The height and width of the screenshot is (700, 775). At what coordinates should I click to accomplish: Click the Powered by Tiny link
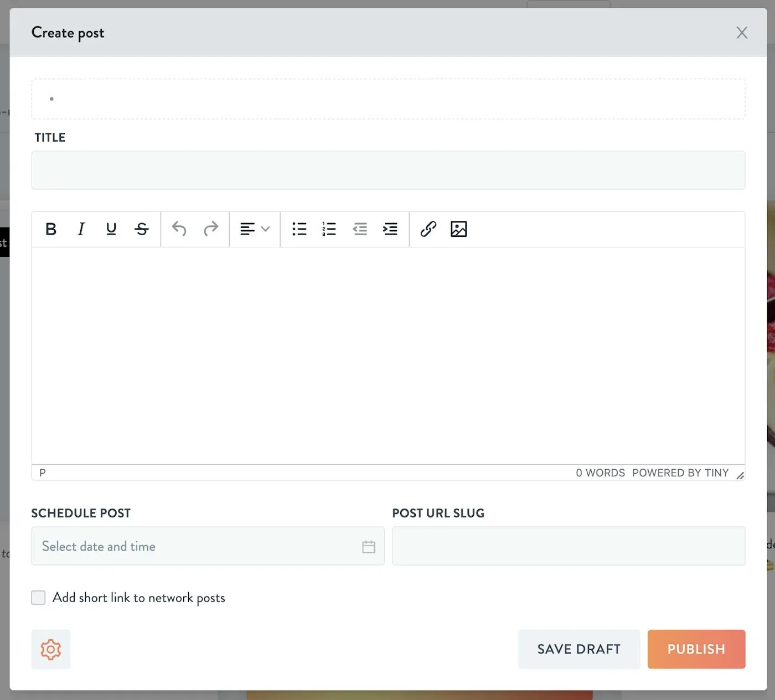point(680,473)
